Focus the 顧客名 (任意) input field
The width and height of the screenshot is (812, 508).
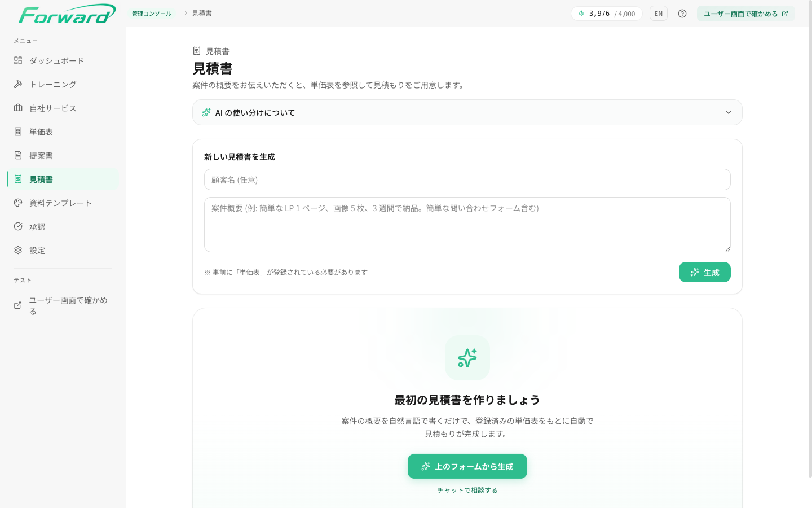tap(467, 179)
